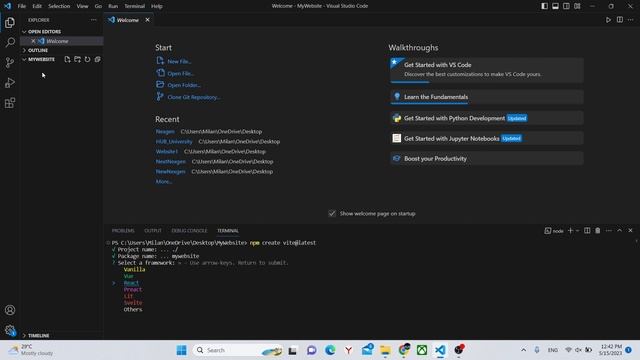
Task: Create a new file in MYWEBSITE folder
Action: tap(67, 60)
